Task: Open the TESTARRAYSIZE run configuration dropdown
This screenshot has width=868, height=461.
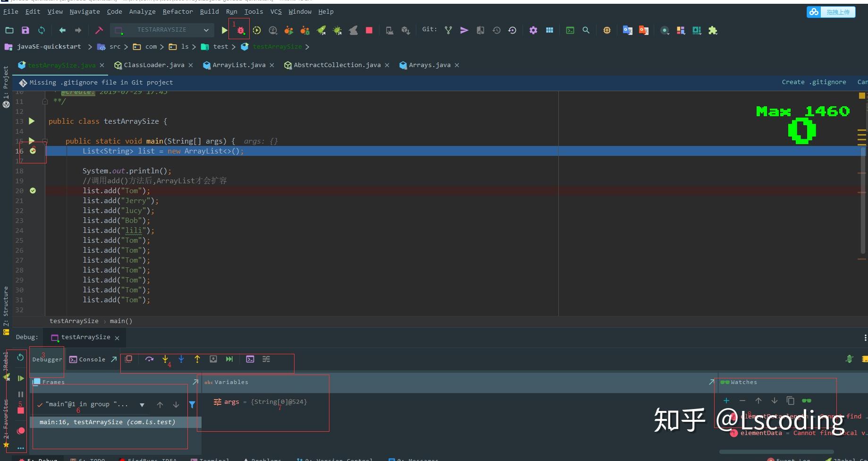Action: pos(206,30)
